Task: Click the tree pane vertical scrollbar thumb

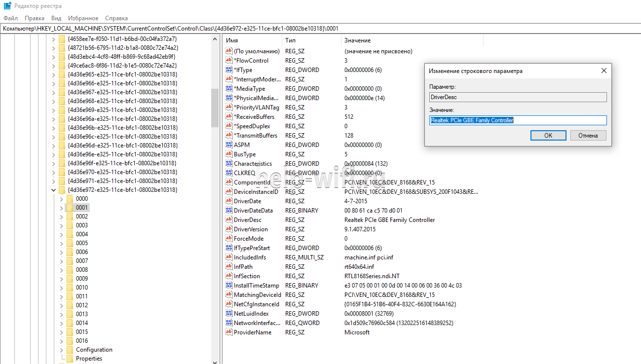Action: tap(215, 109)
